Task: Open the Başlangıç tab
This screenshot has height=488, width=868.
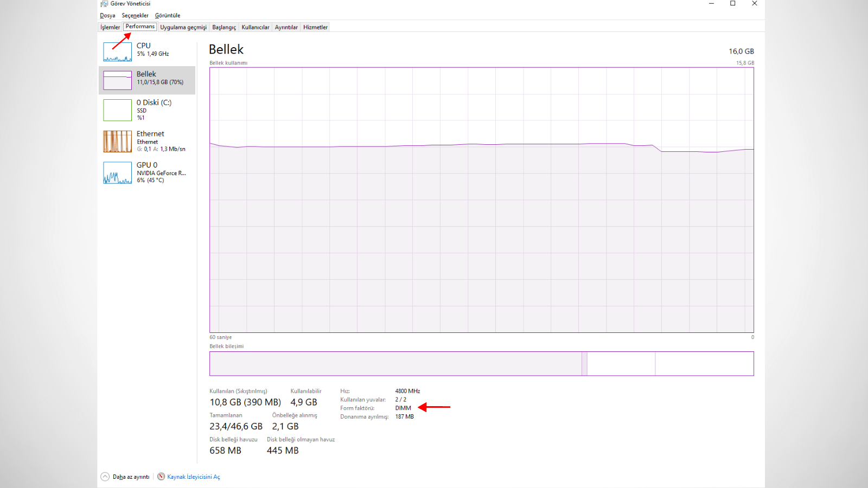Action: (x=224, y=27)
